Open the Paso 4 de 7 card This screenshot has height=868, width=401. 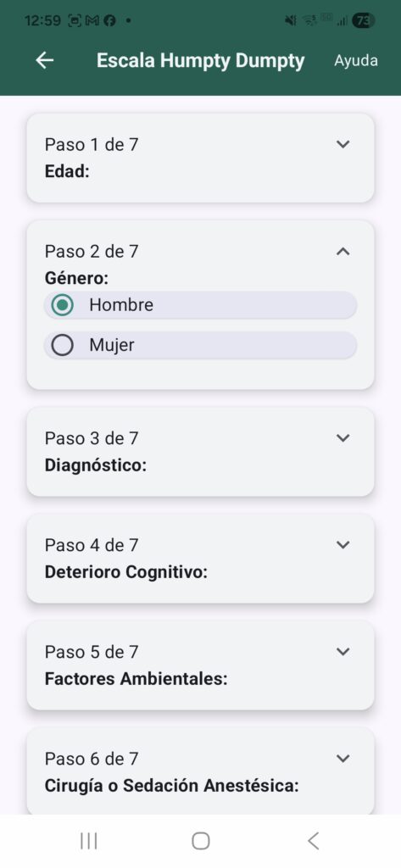point(200,558)
